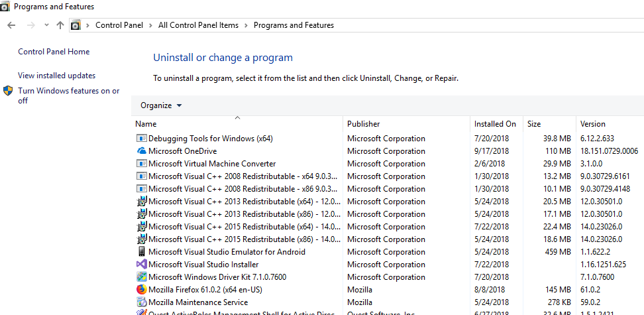
Task: Click the Programs and Features title bar icon
Action: pos(5,7)
